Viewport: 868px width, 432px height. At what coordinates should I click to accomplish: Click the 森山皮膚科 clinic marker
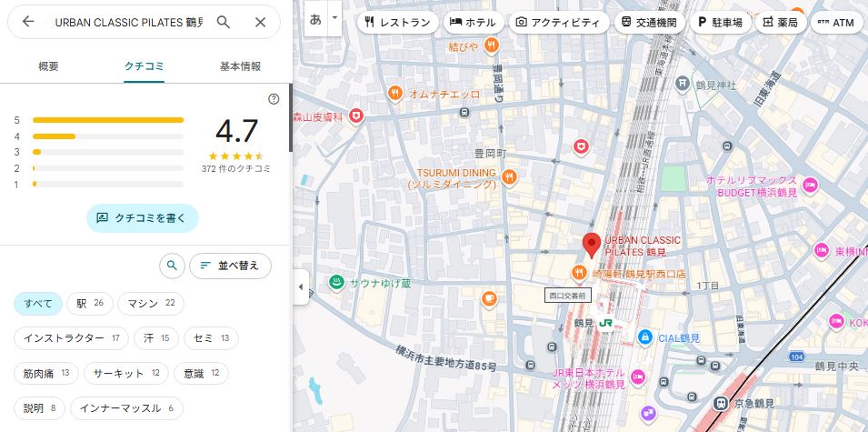(x=357, y=116)
